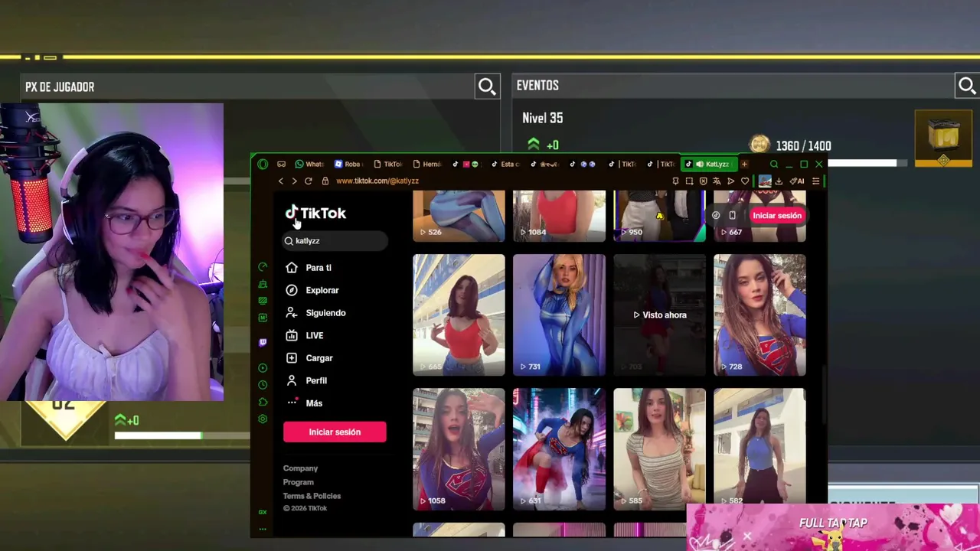
Task: Reload the TikTok page
Action: pos(308,181)
